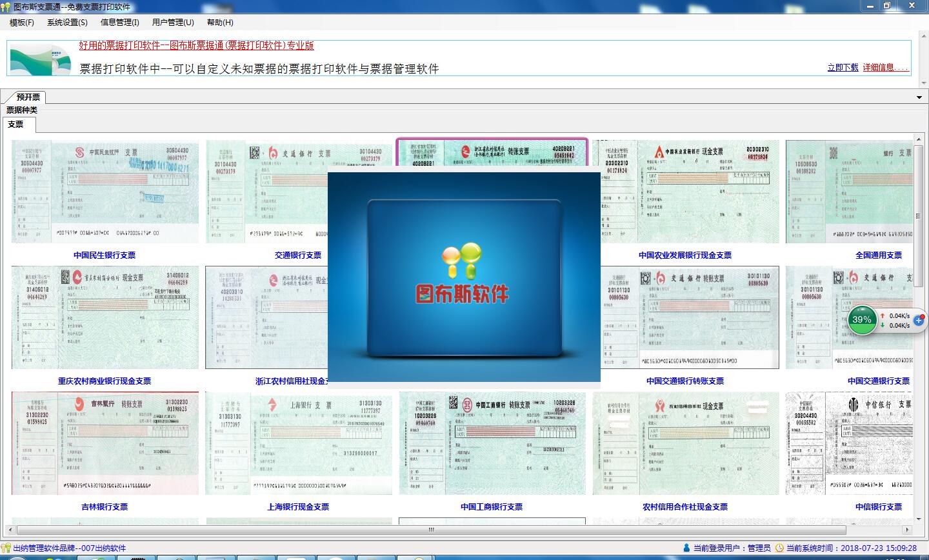The image size is (929, 560).
Task: Open the 帮助(H) menu
Action: click(220, 23)
